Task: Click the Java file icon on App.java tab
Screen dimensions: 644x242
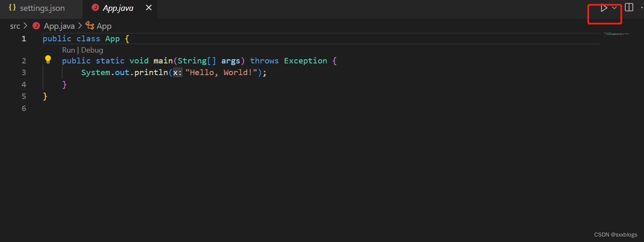Action: pos(95,8)
